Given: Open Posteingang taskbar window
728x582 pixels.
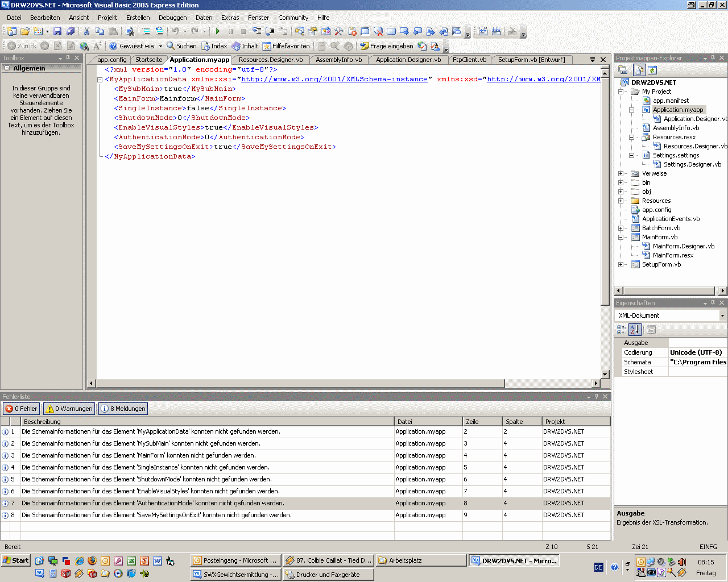Looking at the screenshot, I should (235, 560).
